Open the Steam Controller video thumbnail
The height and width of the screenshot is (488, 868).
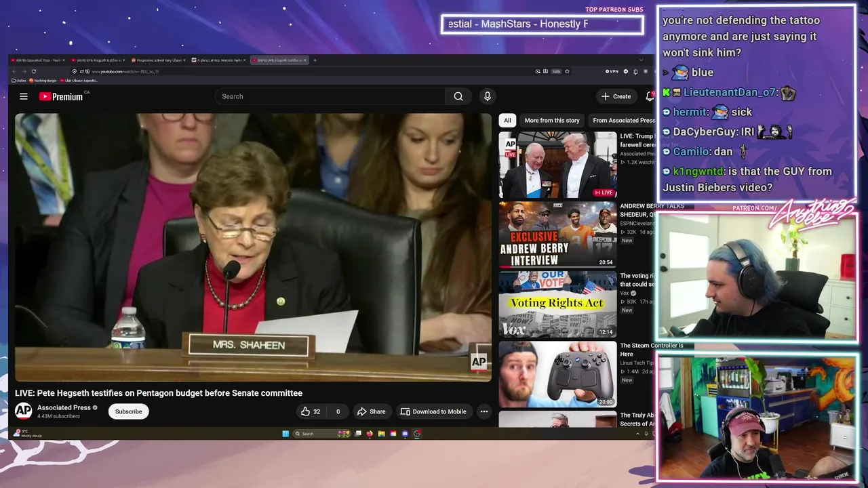pos(557,374)
